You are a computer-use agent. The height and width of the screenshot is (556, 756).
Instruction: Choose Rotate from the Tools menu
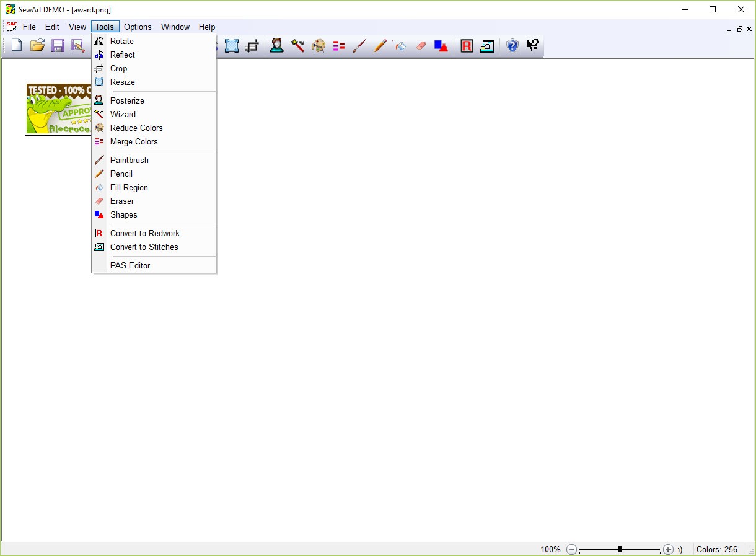[x=122, y=41]
